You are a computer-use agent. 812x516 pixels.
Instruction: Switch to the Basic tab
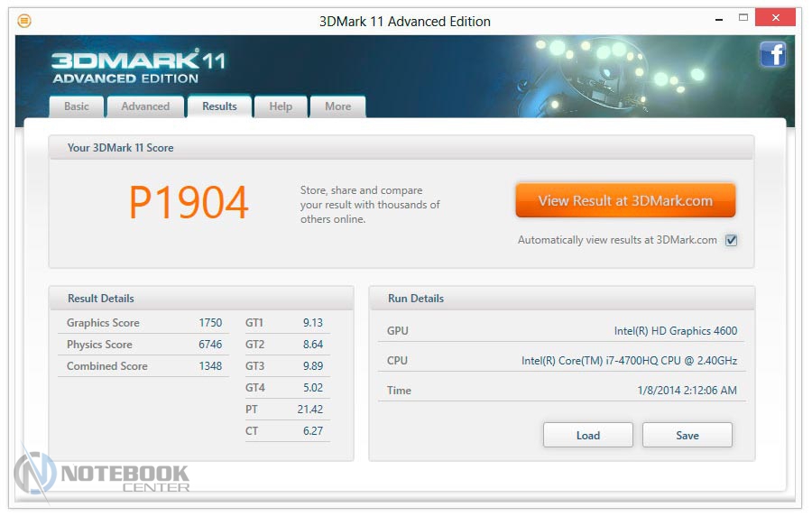pos(77,106)
